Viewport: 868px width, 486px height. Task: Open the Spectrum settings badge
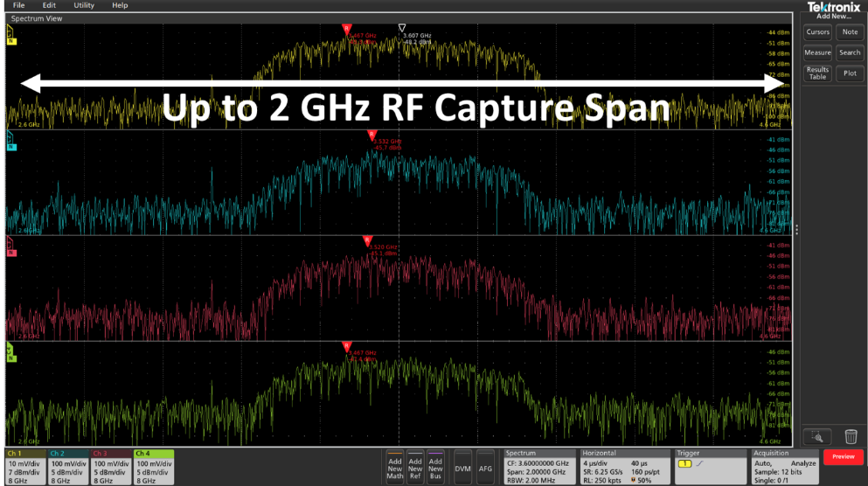coord(538,468)
